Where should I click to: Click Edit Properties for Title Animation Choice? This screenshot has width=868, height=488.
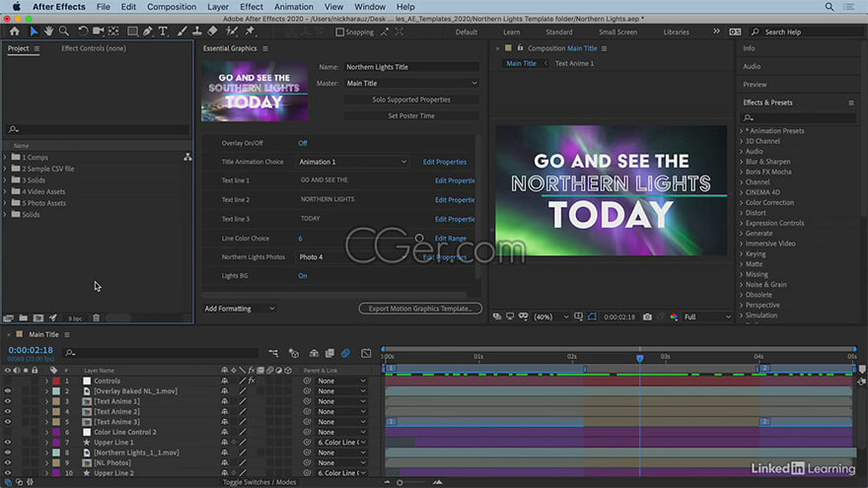coord(445,162)
